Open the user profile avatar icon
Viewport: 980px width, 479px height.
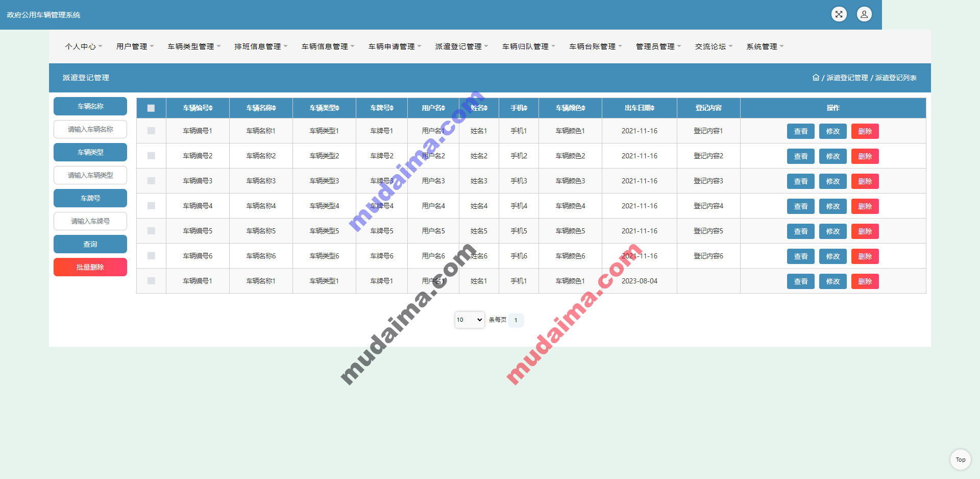coord(864,14)
